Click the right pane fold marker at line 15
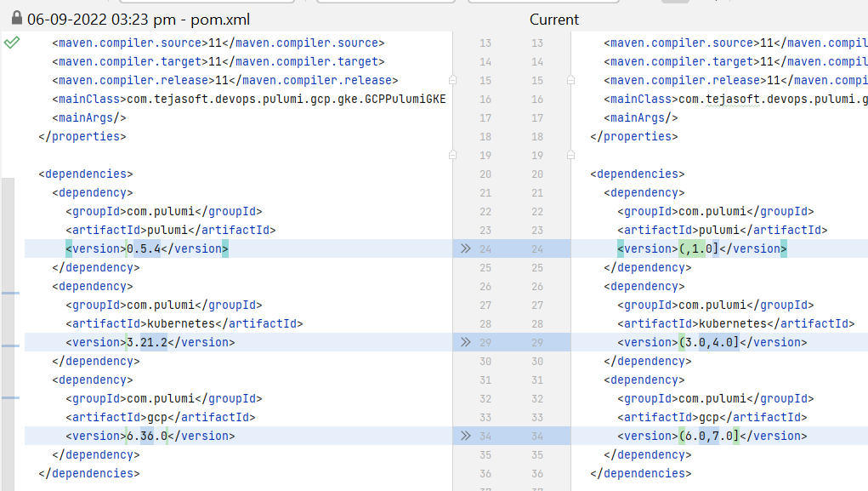Screen dimensions: 868x491 pyautogui.click(x=570, y=80)
